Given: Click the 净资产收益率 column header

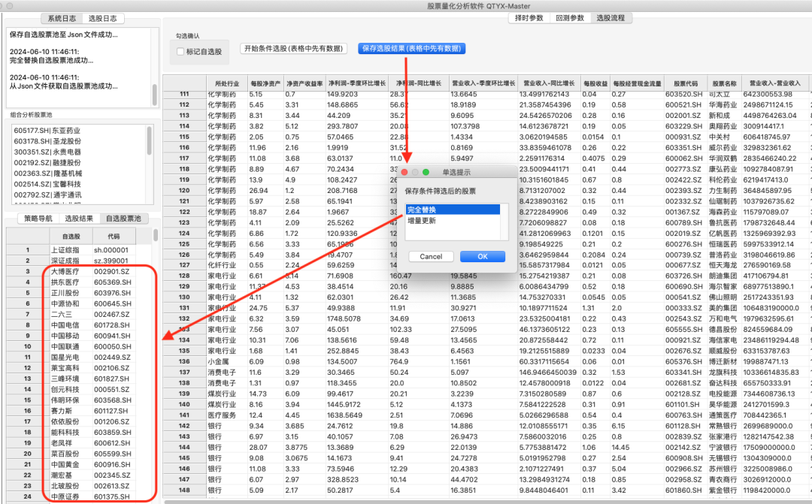Looking at the screenshot, I should (x=303, y=83).
